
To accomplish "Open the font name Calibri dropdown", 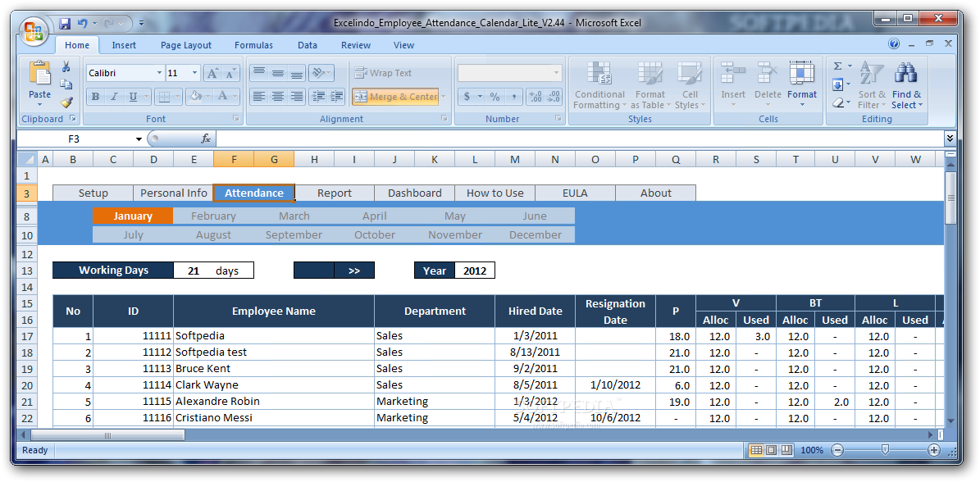I will [x=159, y=73].
